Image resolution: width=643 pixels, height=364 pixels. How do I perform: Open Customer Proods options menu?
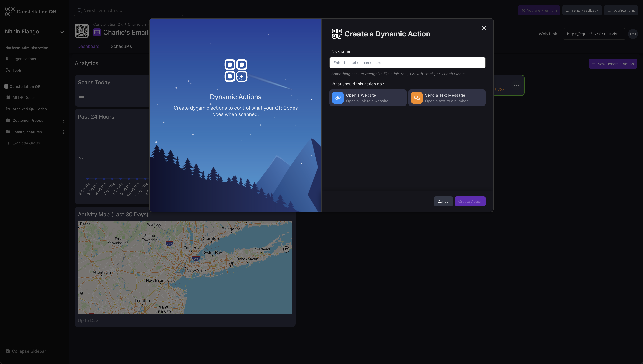point(64,121)
